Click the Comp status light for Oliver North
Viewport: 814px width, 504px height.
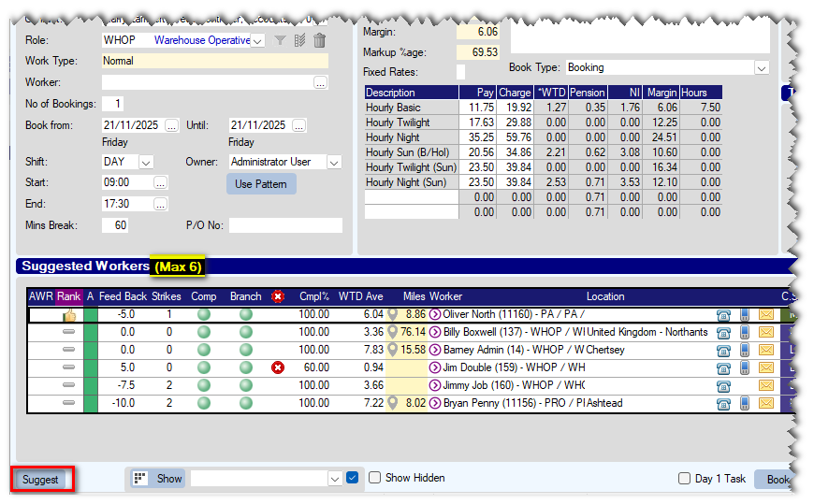click(204, 314)
